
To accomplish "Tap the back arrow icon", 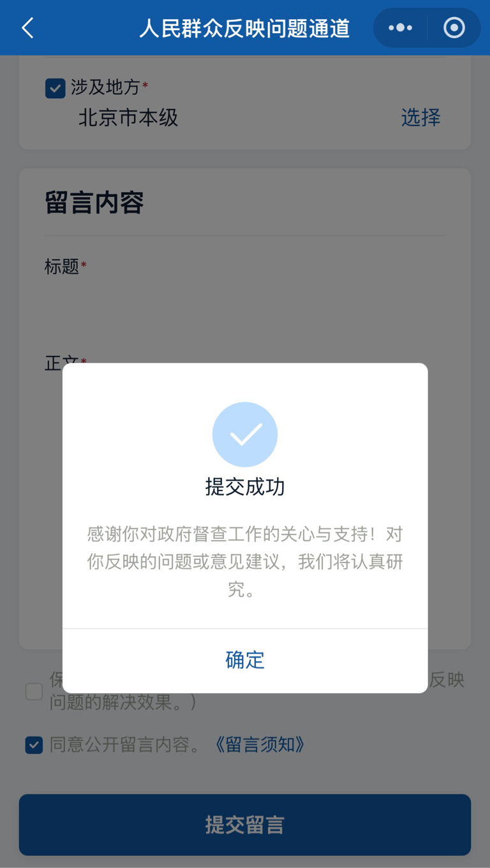I will pyautogui.click(x=27, y=28).
